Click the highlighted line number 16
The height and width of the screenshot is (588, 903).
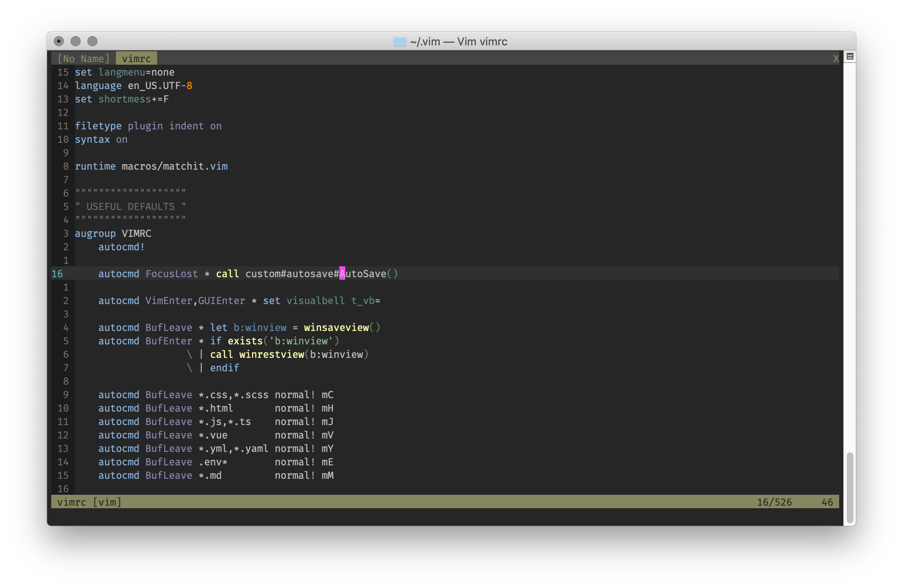tap(57, 274)
